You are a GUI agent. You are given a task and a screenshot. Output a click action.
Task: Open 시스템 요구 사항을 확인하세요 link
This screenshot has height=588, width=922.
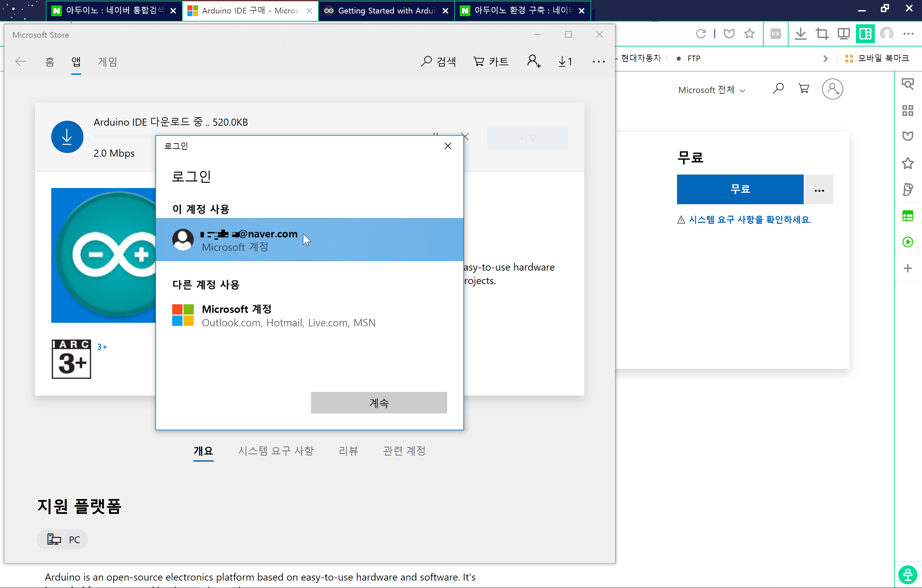750,219
